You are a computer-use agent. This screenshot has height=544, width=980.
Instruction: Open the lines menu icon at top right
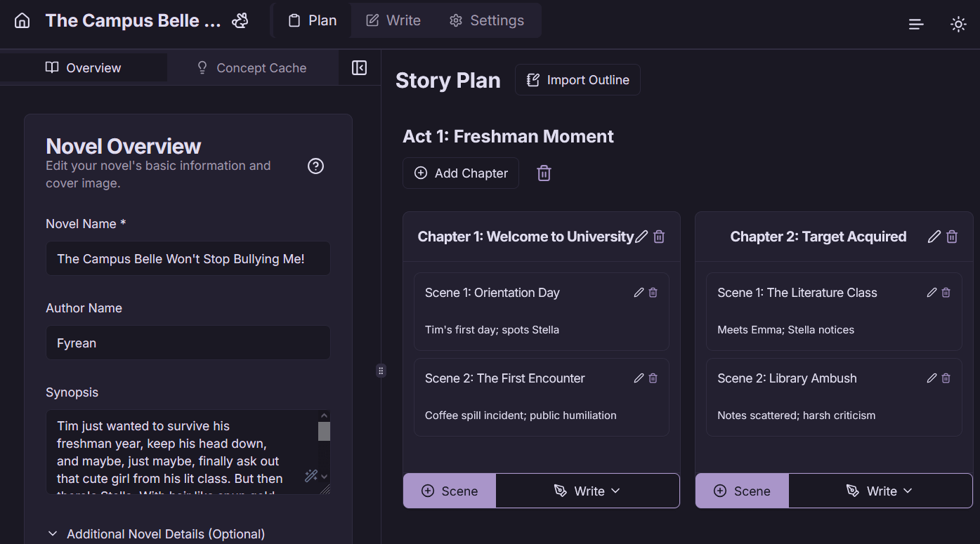tap(915, 23)
